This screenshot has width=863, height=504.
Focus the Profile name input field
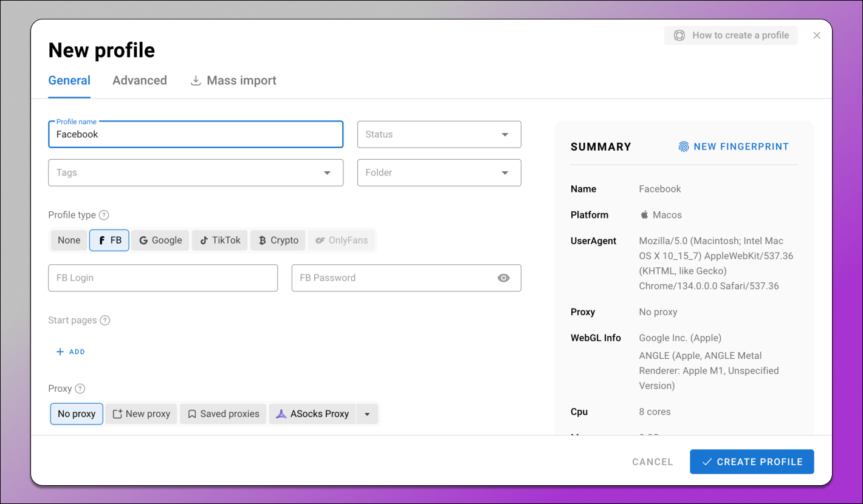point(196,134)
